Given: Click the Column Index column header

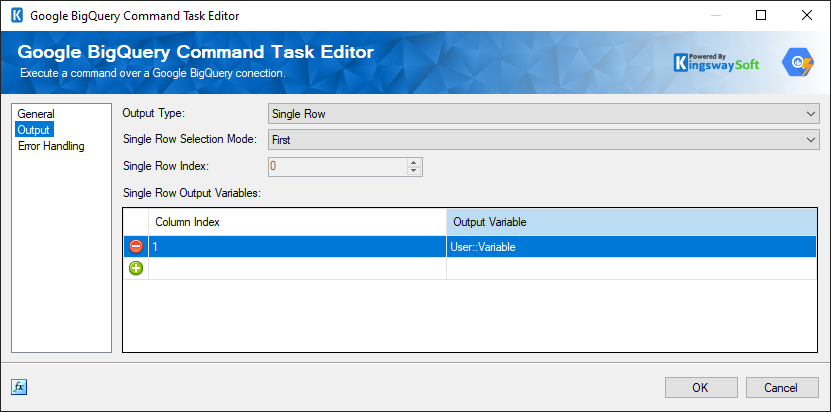Looking at the screenshot, I should 297,222.
